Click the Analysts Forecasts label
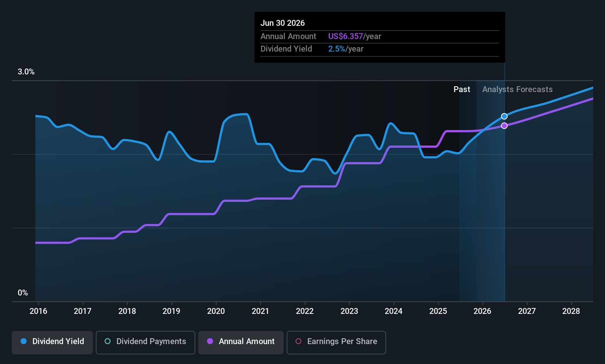 517,90
